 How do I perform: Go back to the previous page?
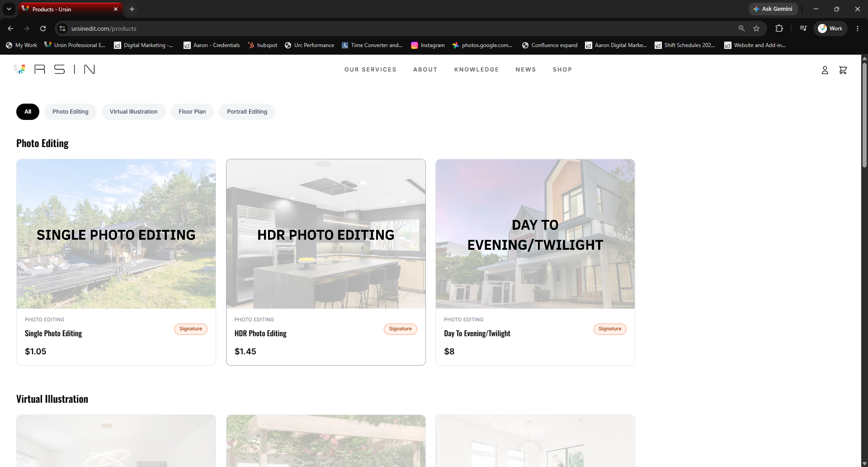click(10, 29)
